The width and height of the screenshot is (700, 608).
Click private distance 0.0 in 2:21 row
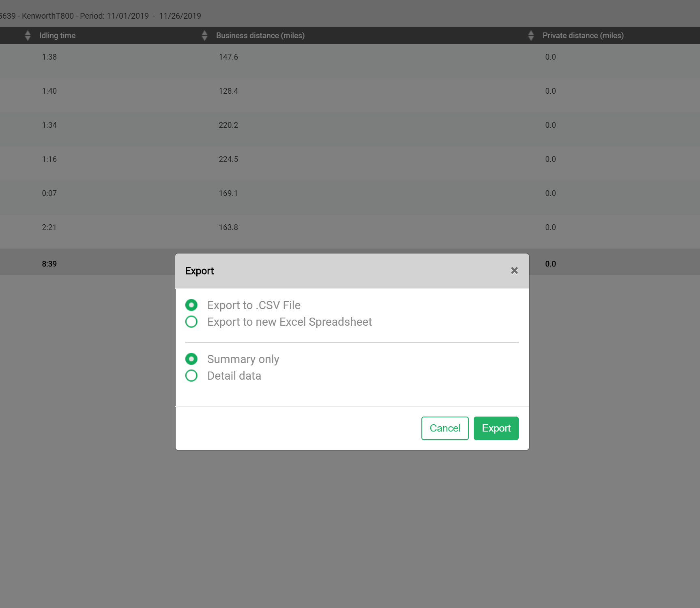(x=550, y=228)
